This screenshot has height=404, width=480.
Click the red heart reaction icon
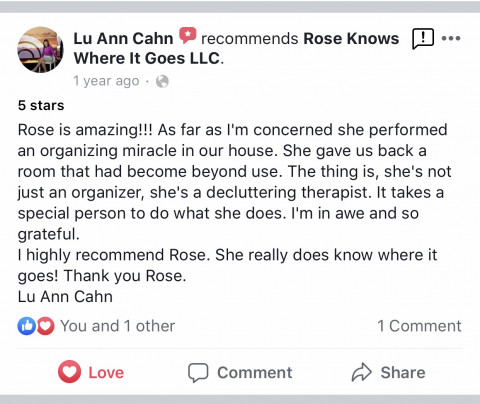[46, 326]
